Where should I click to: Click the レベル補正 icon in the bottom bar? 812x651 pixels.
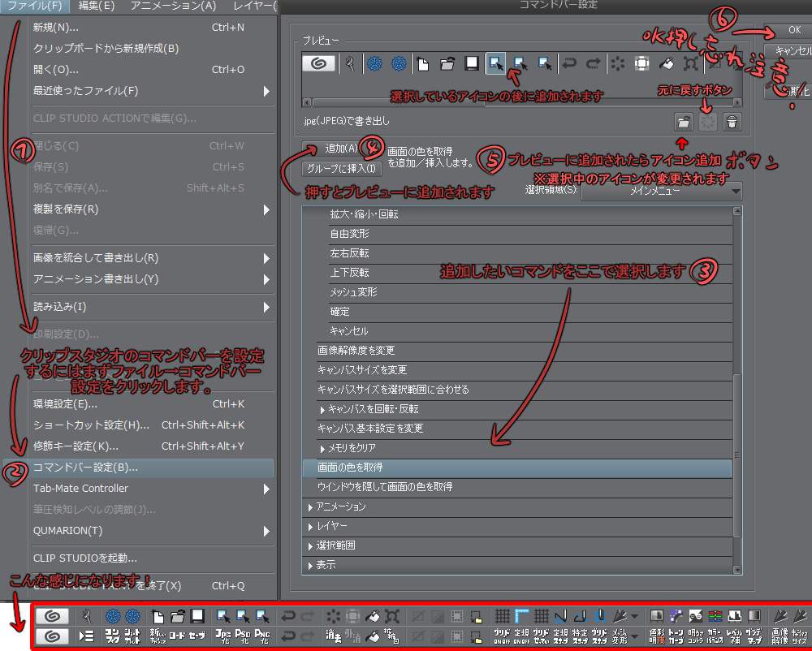coord(734,636)
